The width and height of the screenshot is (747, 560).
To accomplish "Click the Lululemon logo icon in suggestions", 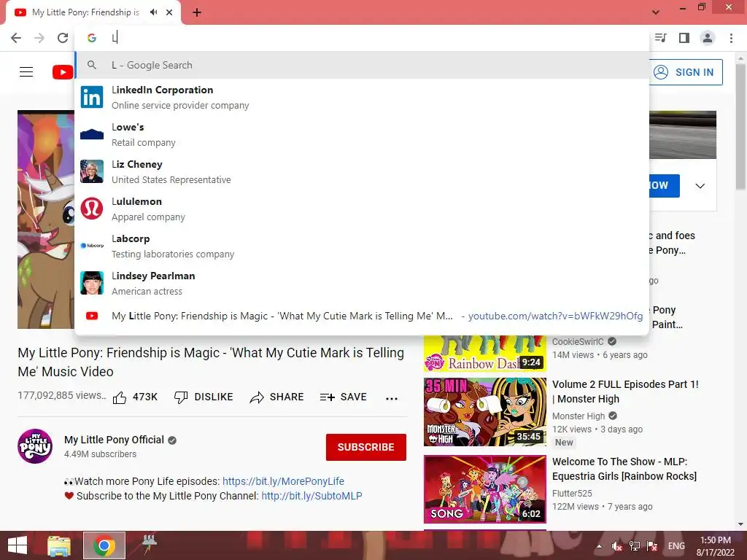I will (92, 209).
